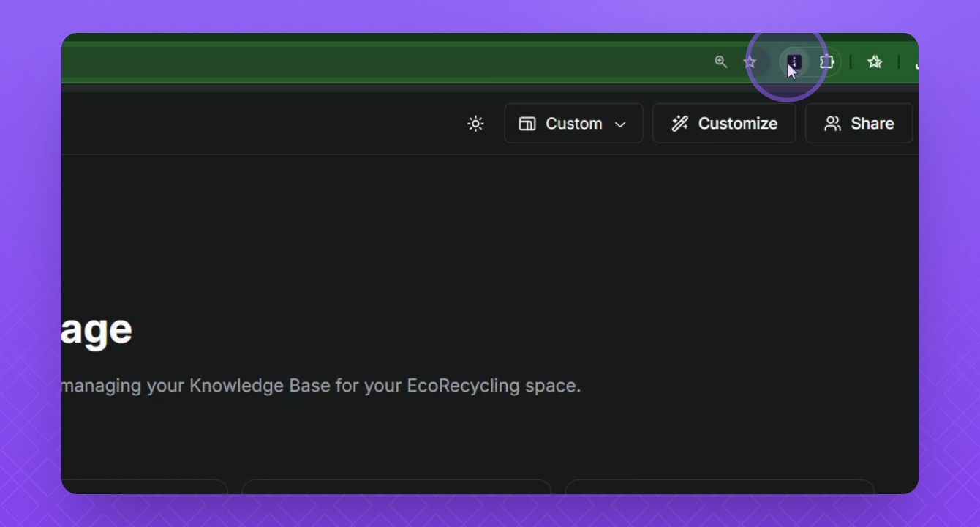
Task: Expand the chevron beside Custom
Action: 620,124
